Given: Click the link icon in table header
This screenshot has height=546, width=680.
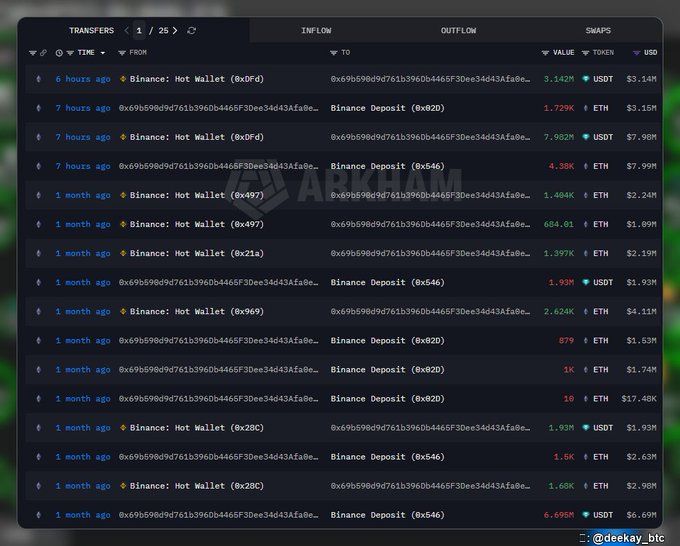Looking at the screenshot, I should pyautogui.click(x=43, y=53).
